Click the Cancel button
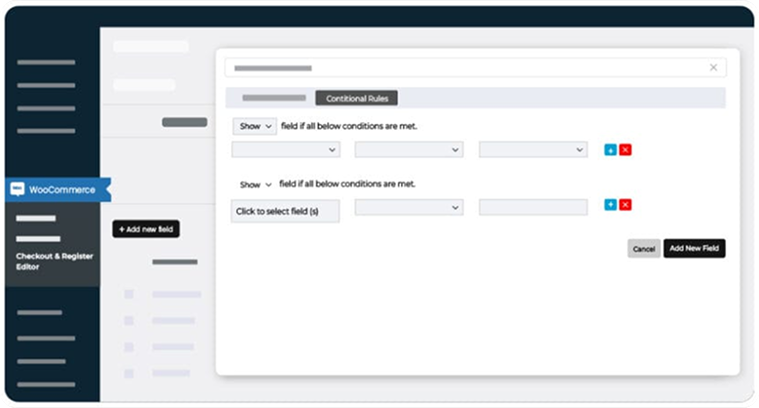 (x=643, y=248)
